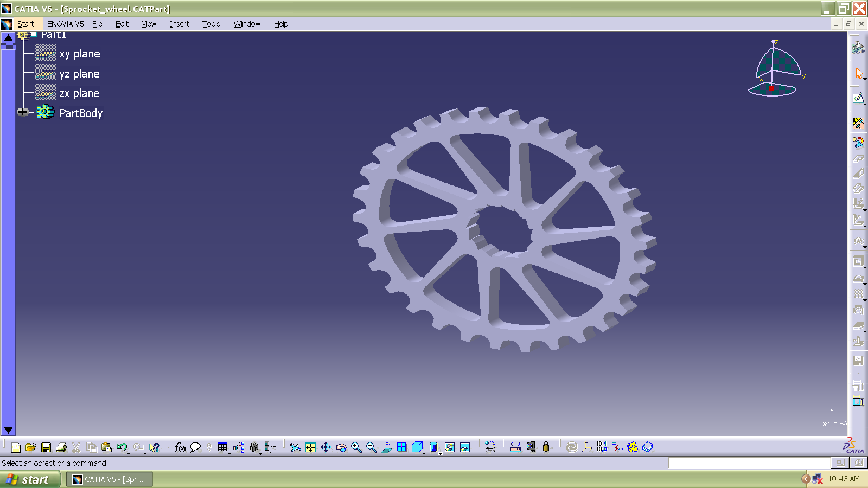Select PartBody in the specification tree
The width and height of the screenshot is (868, 488).
81,113
